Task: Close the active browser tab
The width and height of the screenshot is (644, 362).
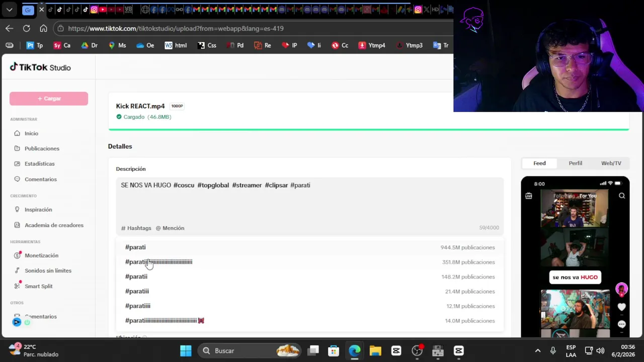Action: coord(41,10)
